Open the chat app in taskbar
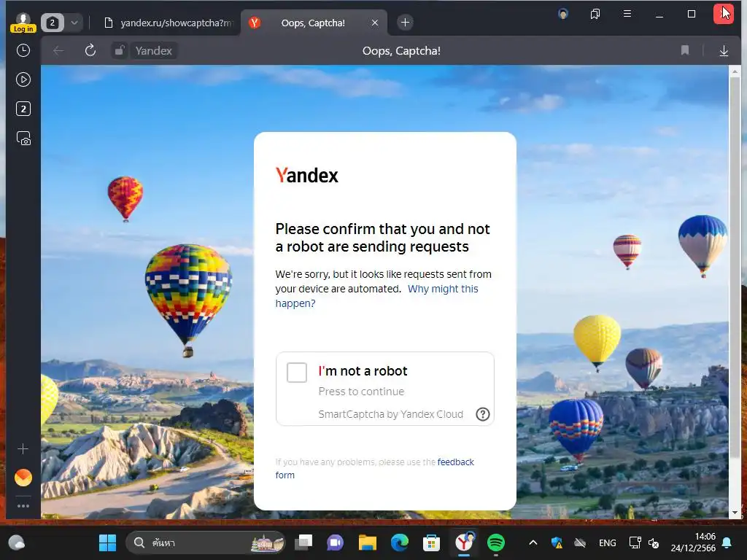Viewport: 747px width, 560px height. point(336,542)
